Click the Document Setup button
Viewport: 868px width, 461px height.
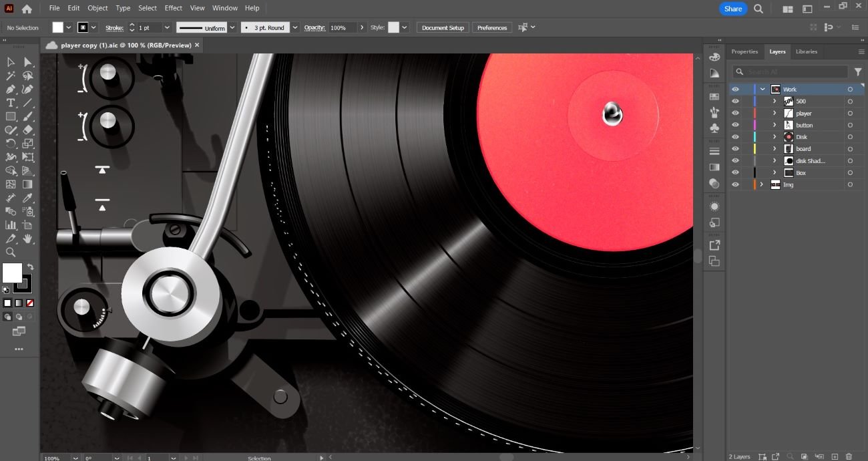coord(443,27)
